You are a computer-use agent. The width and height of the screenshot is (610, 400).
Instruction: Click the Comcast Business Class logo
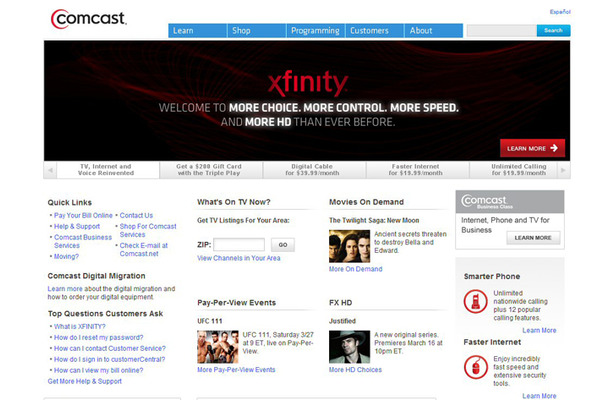(487, 201)
